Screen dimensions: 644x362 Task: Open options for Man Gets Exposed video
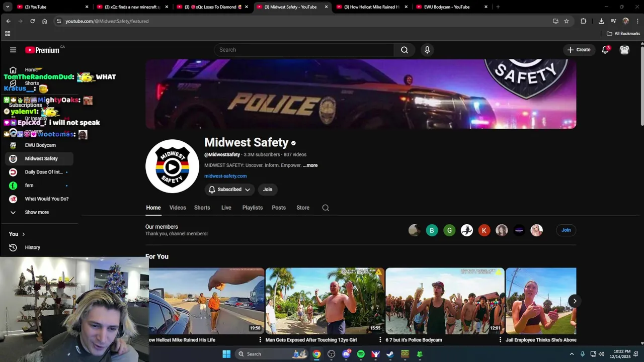(380, 340)
